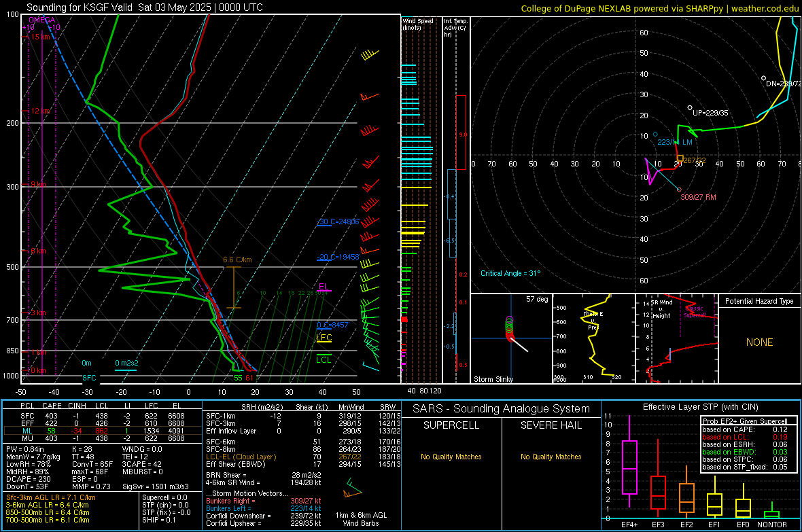Screen dimensions: 802x532
Task: Click the "-30 C=24806'" level label
Action: point(340,221)
